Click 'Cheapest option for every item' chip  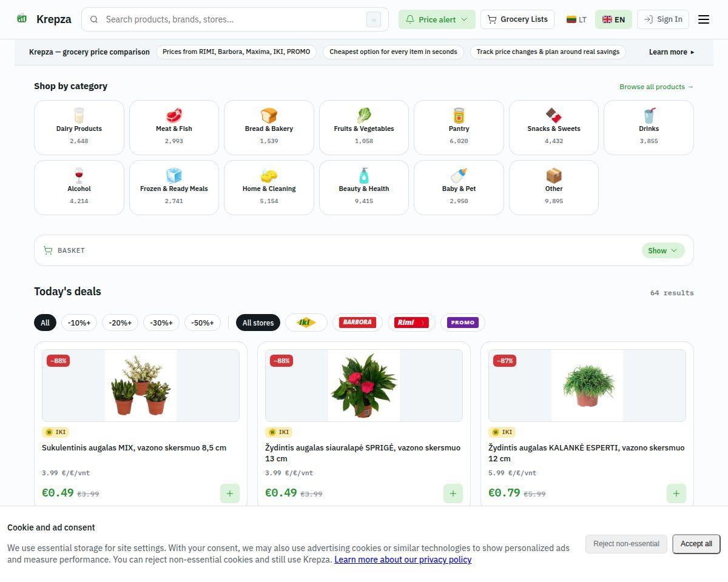pos(393,52)
